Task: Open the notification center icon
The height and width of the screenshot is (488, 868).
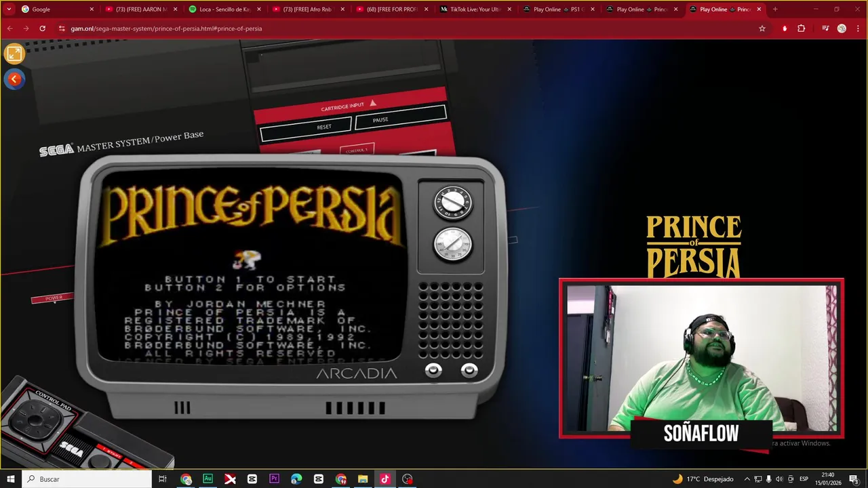Action: (854, 479)
